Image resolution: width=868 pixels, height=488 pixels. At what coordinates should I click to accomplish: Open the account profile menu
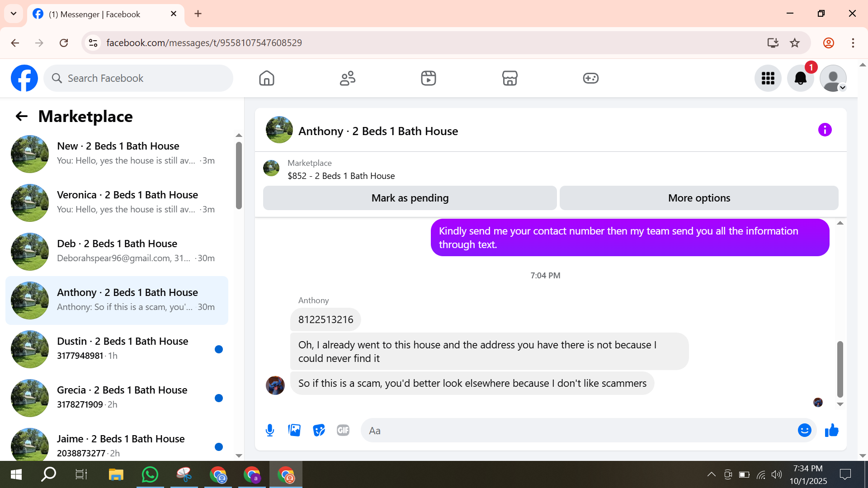(833, 78)
